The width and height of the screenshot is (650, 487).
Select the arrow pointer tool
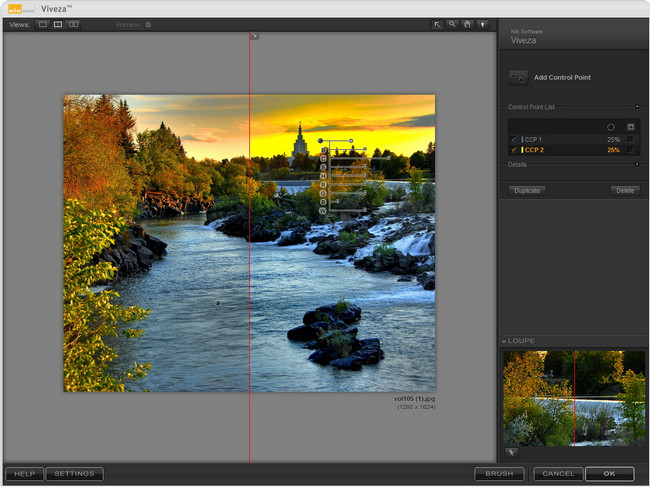pyautogui.click(x=437, y=24)
